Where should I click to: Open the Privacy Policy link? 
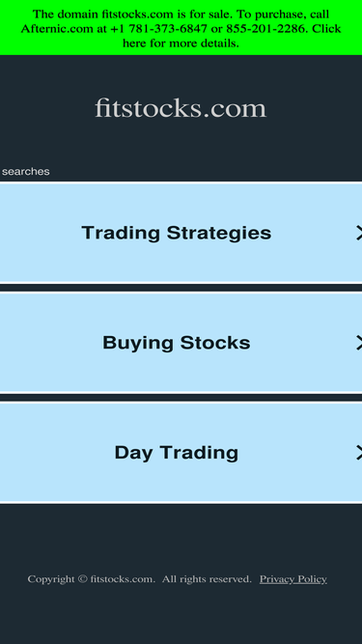(293, 579)
